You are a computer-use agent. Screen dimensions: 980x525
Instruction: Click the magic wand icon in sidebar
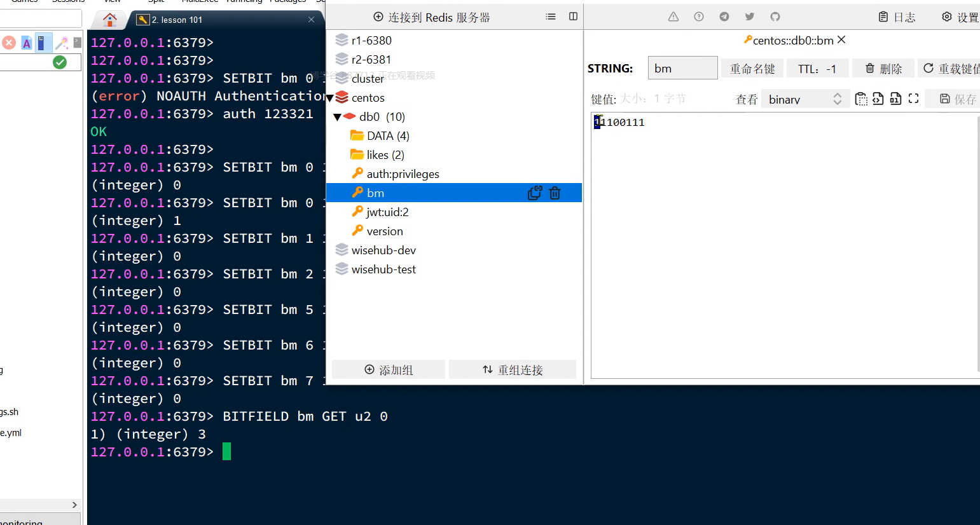point(62,43)
